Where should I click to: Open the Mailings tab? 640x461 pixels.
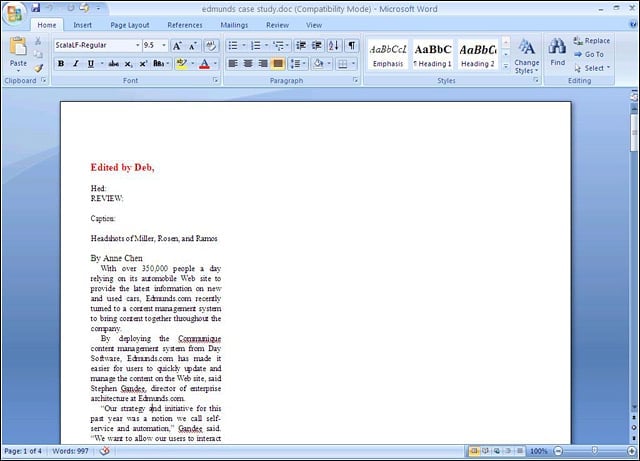pyautogui.click(x=234, y=25)
